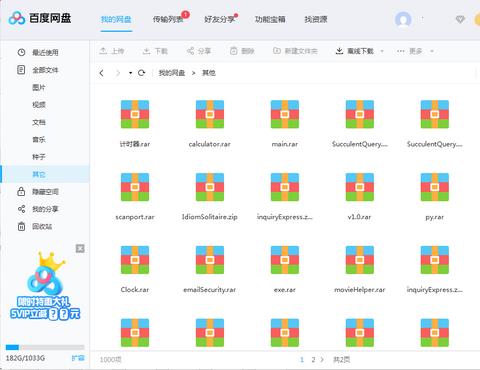Click the clock icon beside 最近使用
Screen dimensions: 480x370
coord(21,52)
